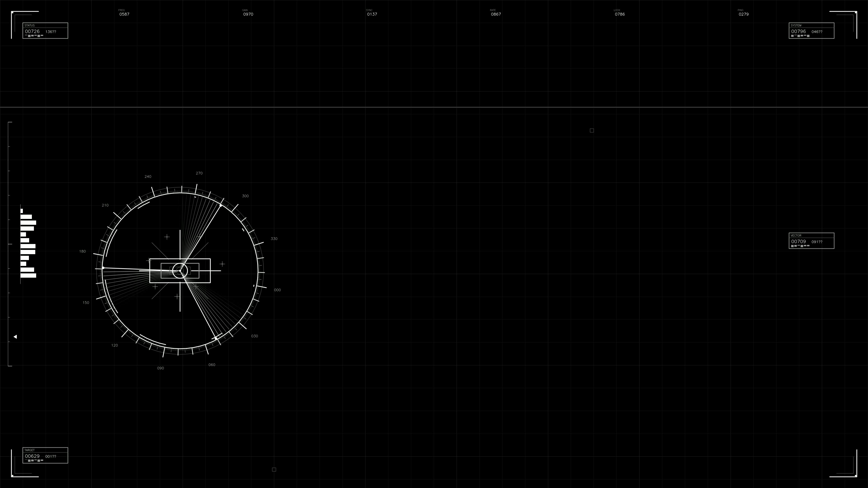
Task: Click the VECTOR panel signal blocks
Action: coord(800,246)
